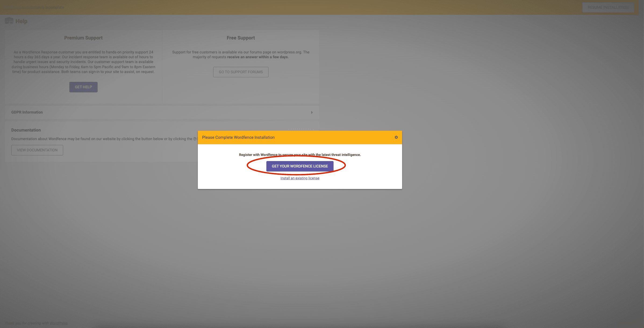Viewport: 644px width, 328px height.
Task: Follow the WordPress link in footer
Action: (58, 323)
